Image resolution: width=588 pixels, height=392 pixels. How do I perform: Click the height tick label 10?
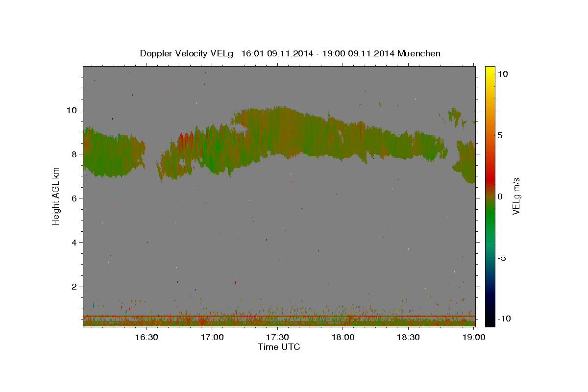click(71, 110)
